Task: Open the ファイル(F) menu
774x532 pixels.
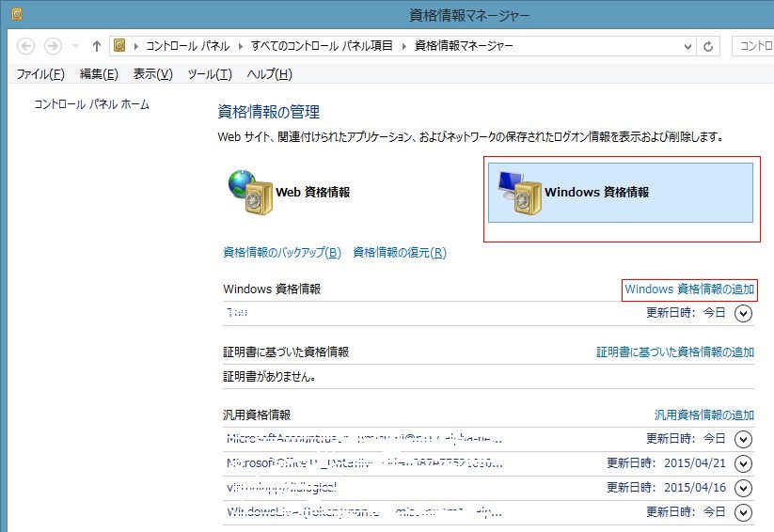Action: point(40,74)
